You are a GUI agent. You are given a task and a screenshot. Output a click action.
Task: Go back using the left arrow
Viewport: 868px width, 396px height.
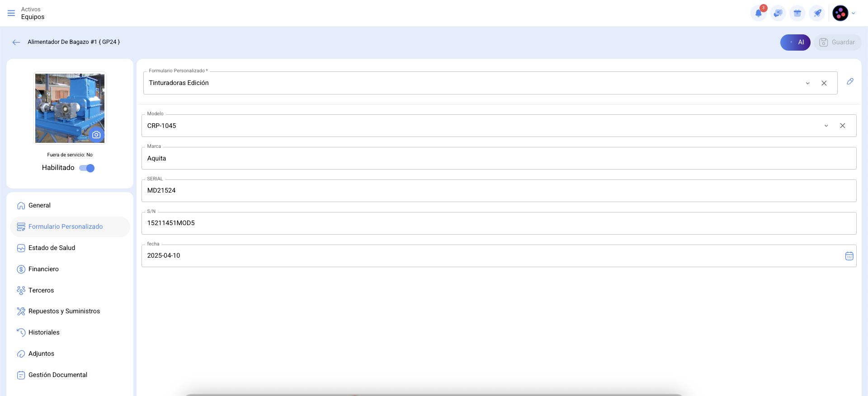(x=16, y=42)
